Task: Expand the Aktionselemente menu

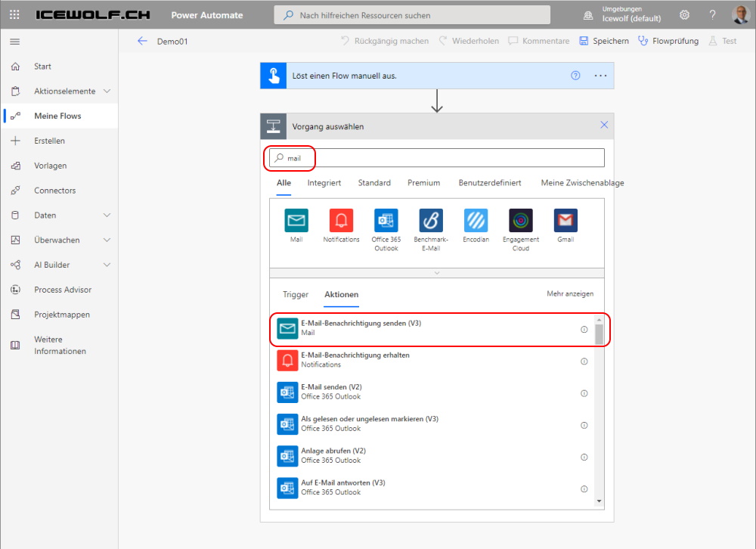Action: [x=107, y=91]
